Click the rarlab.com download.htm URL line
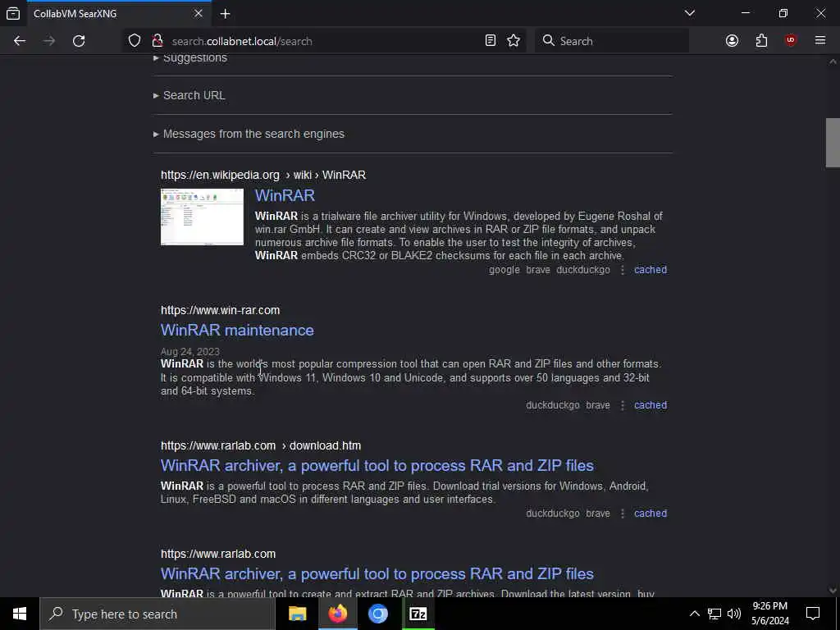The width and height of the screenshot is (840, 630). coord(261,445)
